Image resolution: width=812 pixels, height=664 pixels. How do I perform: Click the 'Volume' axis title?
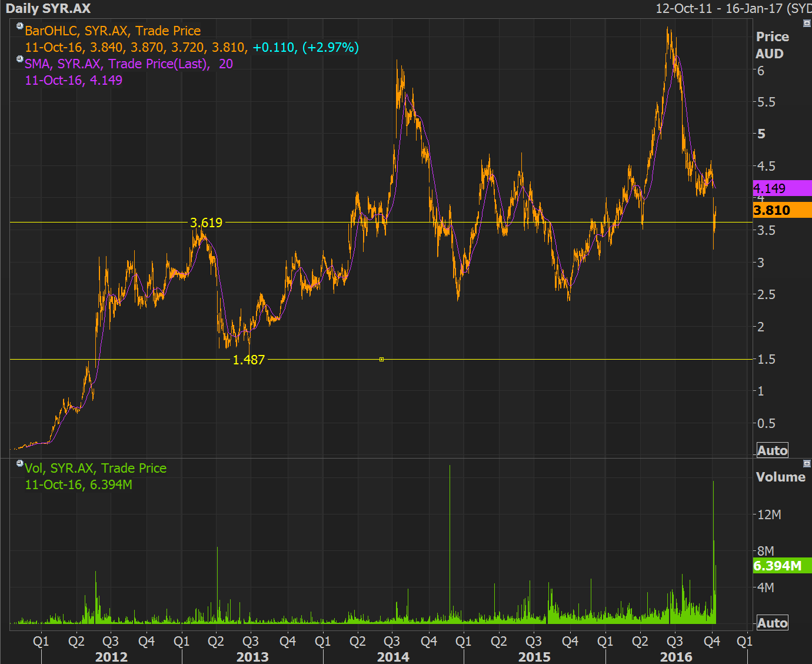780,477
